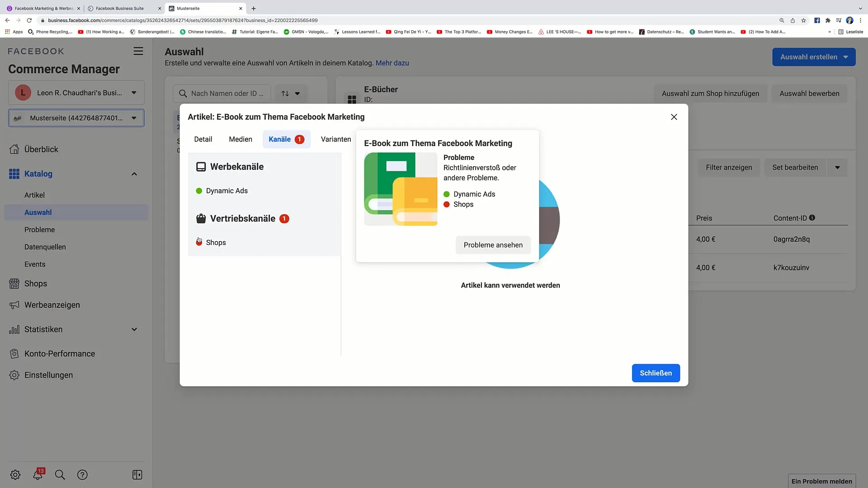
Task: Switch to the Varianten tab
Action: coord(336,139)
